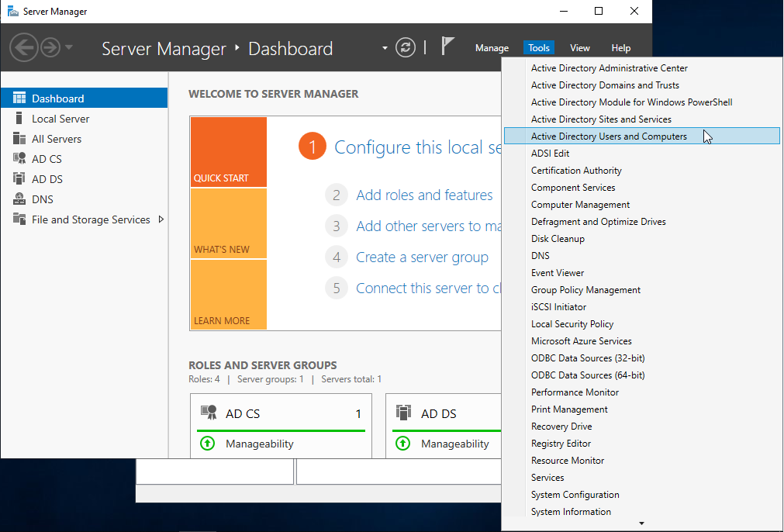Open System Configuration tool
This screenshot has width=784, height=532.
coord(641,495)
